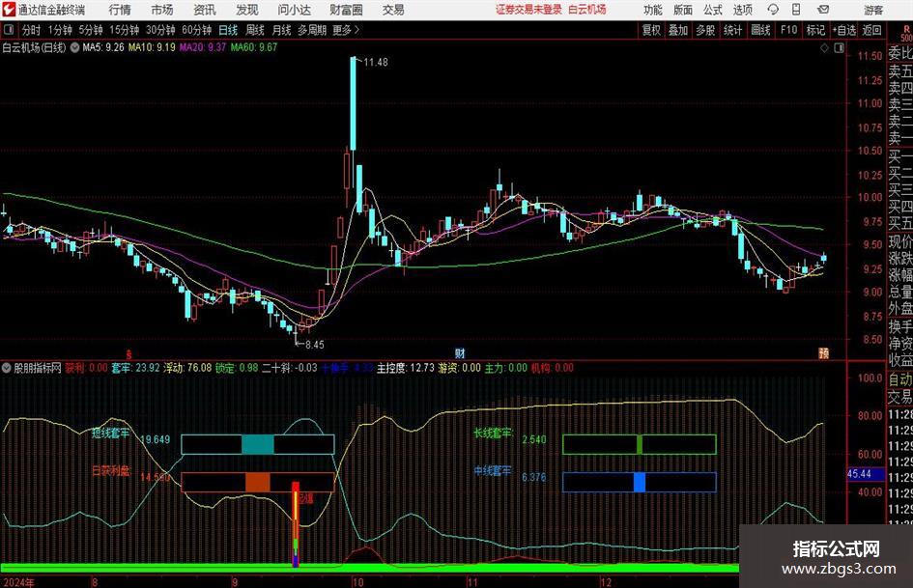Viewport: 913px width, 588px height.
Task: Switch to 1分钟 chart period
Action: pos(60,30)
